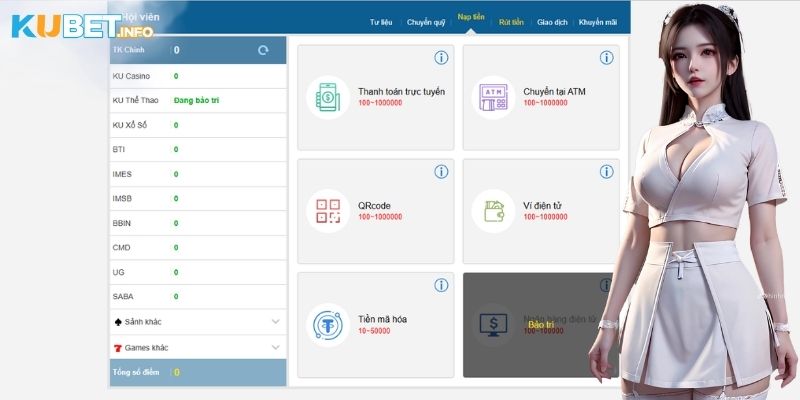The image size is (800, 400).
Task: Open the Khuyến mãi tab
Action: (598, 21)
